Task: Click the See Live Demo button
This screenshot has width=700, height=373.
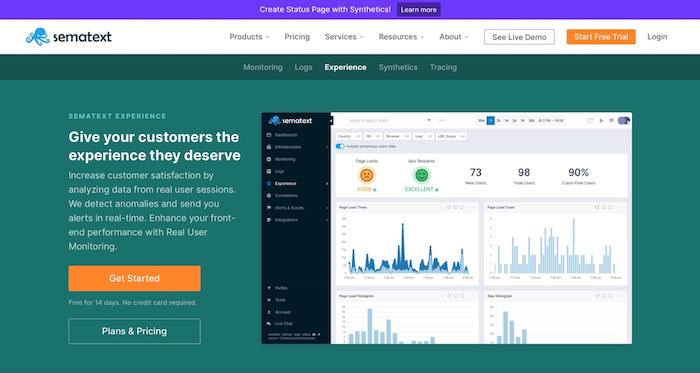Action: [x=519, y=37]
